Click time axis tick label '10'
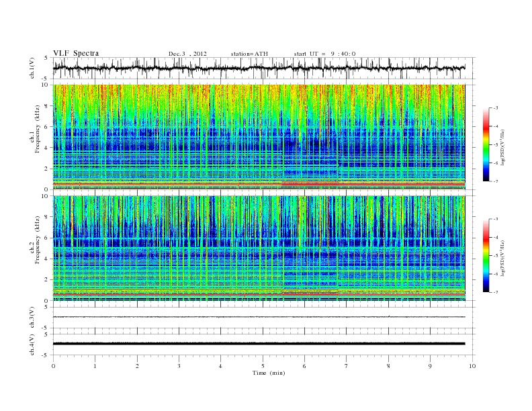Image resolution: width=532 pixels, height=411 pixels. [472, 366]
